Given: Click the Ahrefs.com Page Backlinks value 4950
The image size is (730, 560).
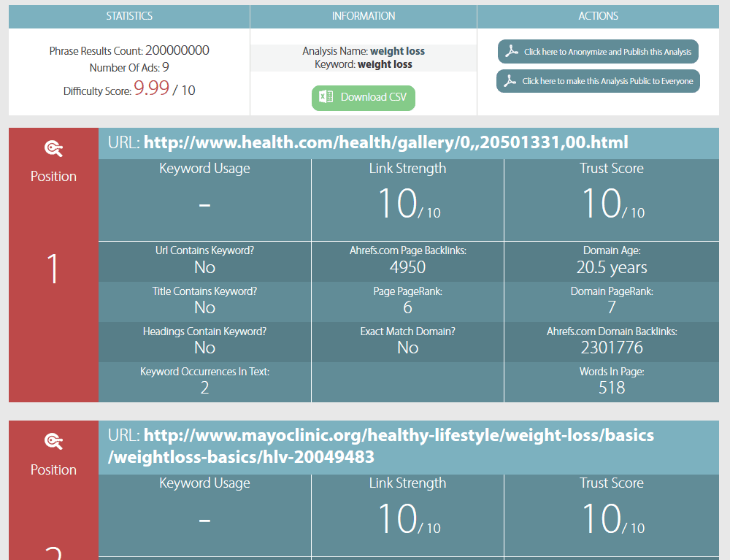Looking at the screenshot, I should coord(408,267).
